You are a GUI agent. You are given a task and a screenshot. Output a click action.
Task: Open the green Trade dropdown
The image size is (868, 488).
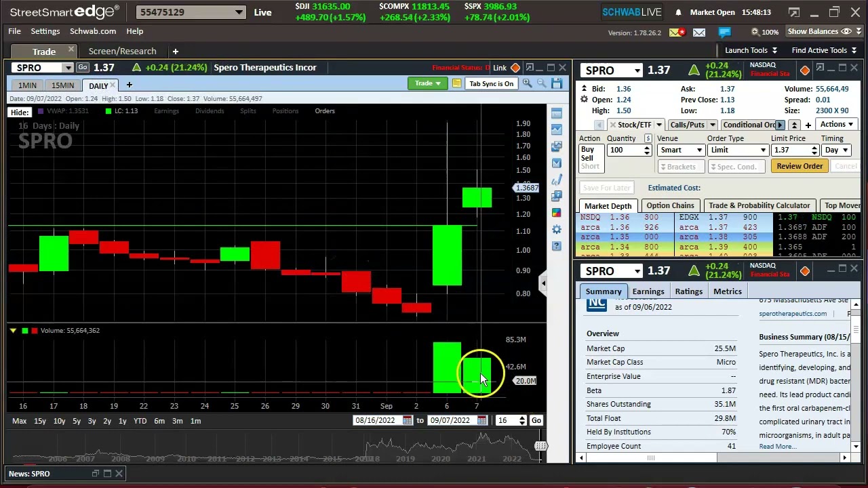(x=427, y=83)
